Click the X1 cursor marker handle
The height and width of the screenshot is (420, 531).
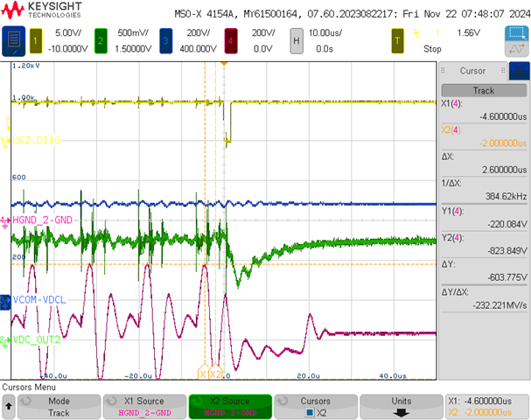coord(203,372)
